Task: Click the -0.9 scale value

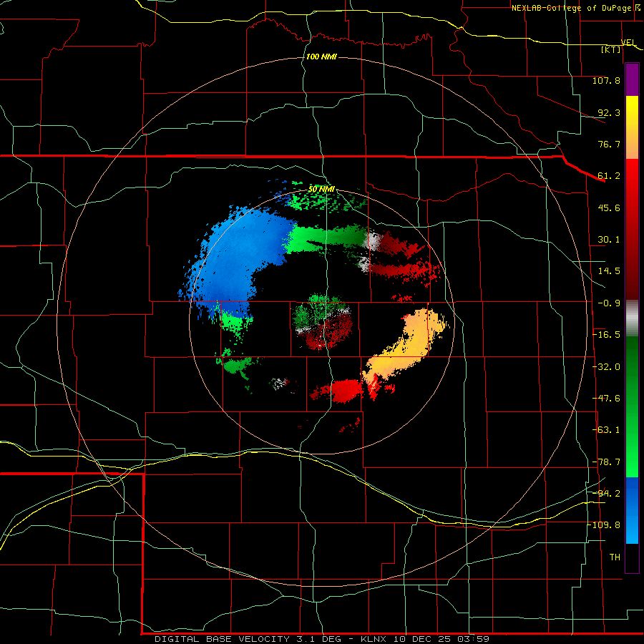Action: pyautogui.click(x=609, y=303)
